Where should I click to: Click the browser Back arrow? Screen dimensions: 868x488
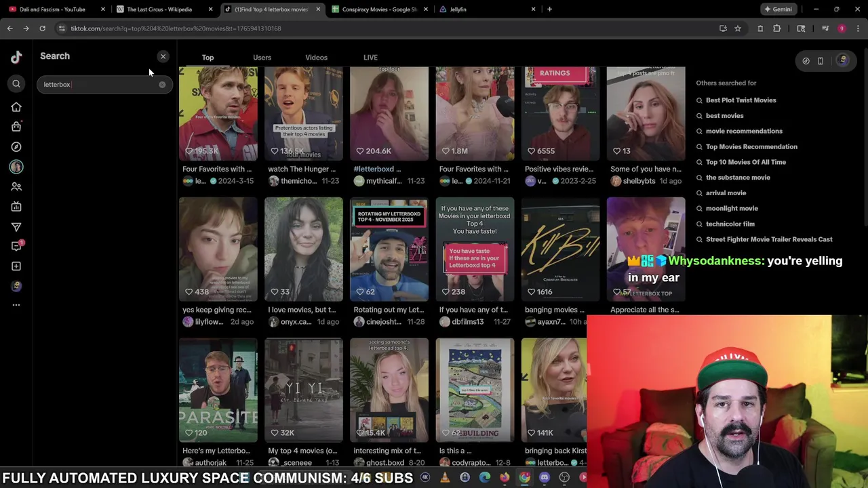tap(9, 28)
